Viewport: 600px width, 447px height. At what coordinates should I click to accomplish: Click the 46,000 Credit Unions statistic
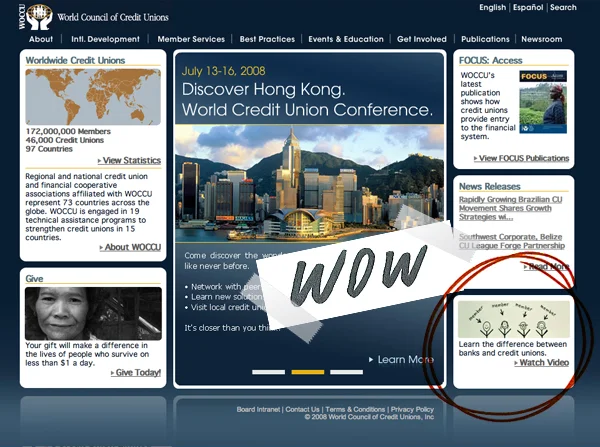[x=65, y=140]
